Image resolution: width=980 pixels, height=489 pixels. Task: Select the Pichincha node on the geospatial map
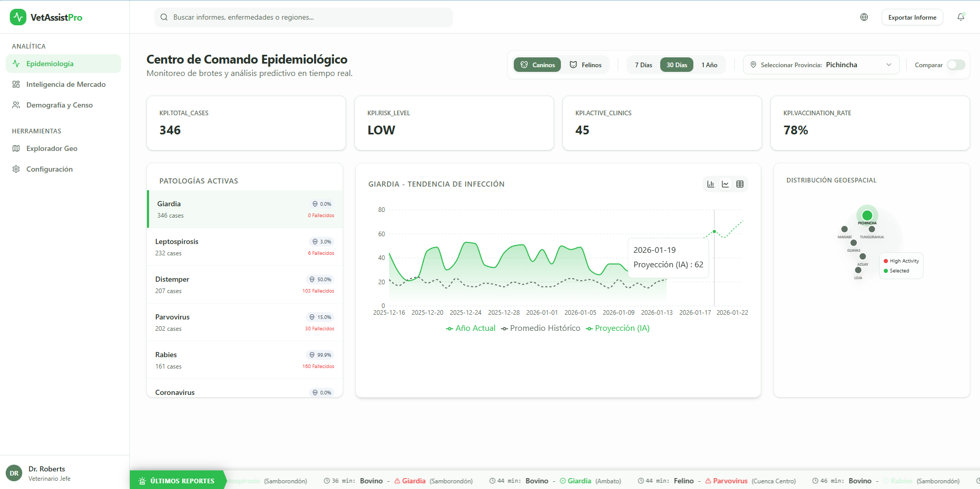coord(867,216)
